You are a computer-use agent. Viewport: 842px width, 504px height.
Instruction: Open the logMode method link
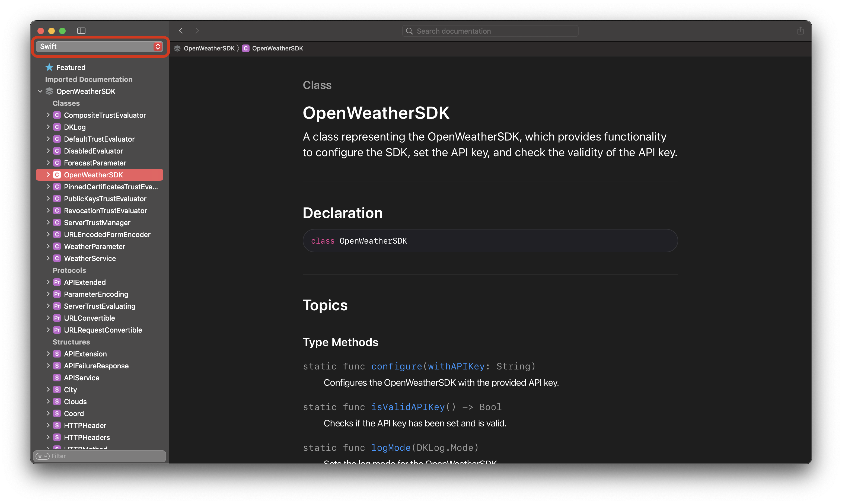click(x=391, y=448)
